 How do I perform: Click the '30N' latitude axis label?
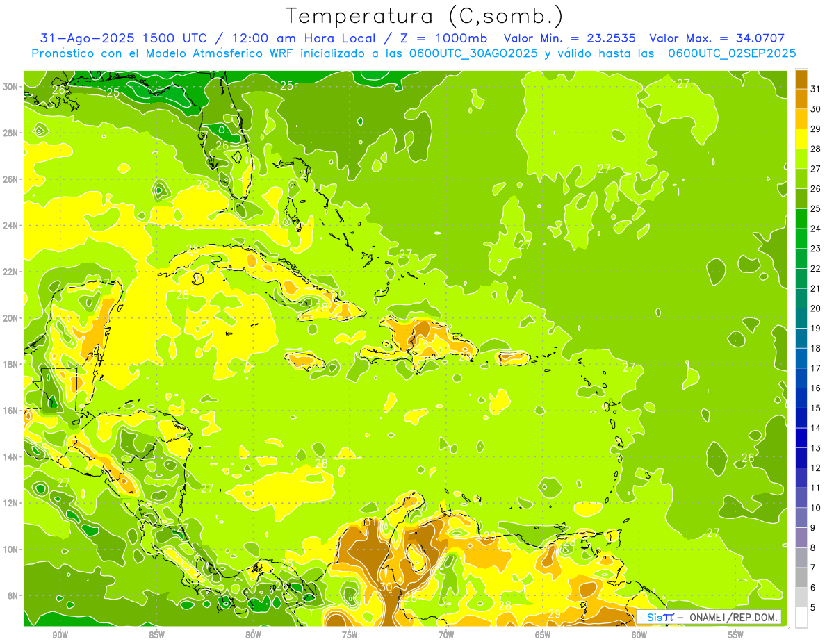tap(11, 87)
